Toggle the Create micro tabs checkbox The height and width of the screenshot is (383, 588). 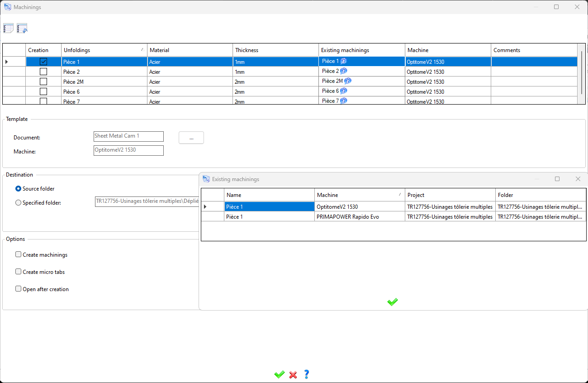pos(19,272)
